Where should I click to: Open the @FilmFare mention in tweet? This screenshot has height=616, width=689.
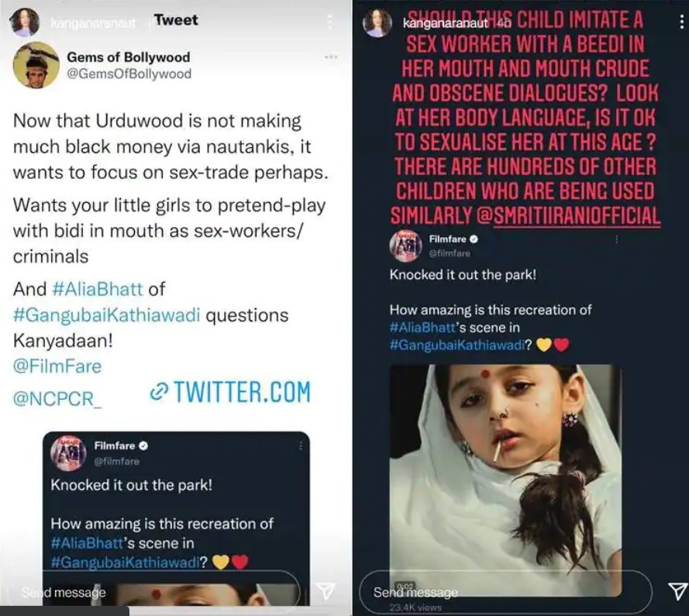[57, 366]
